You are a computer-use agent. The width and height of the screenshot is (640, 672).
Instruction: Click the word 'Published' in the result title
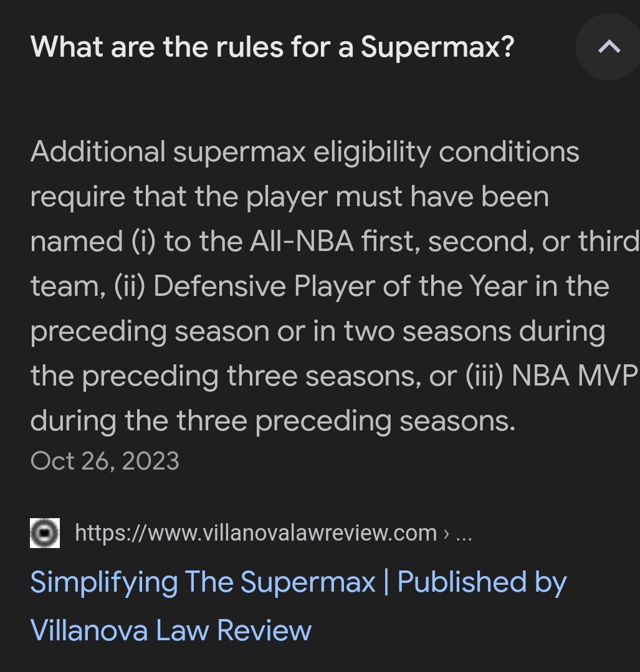[462, 582]
